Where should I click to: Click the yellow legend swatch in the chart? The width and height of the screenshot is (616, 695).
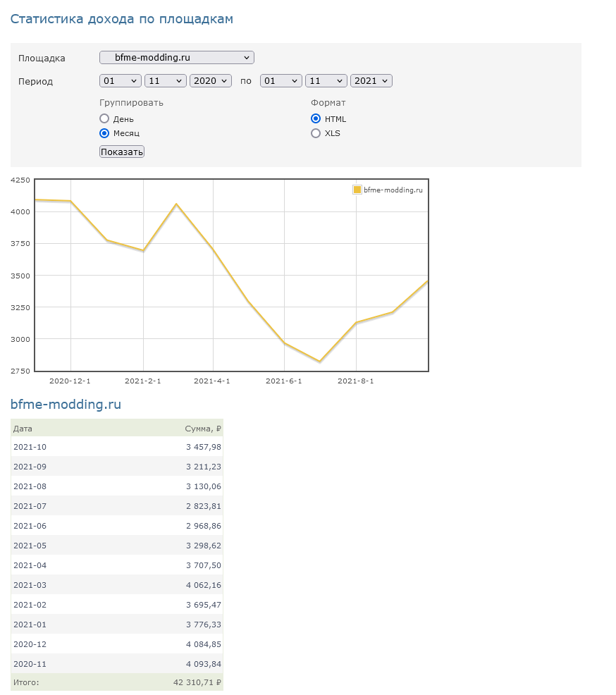[x=357, y=190]
